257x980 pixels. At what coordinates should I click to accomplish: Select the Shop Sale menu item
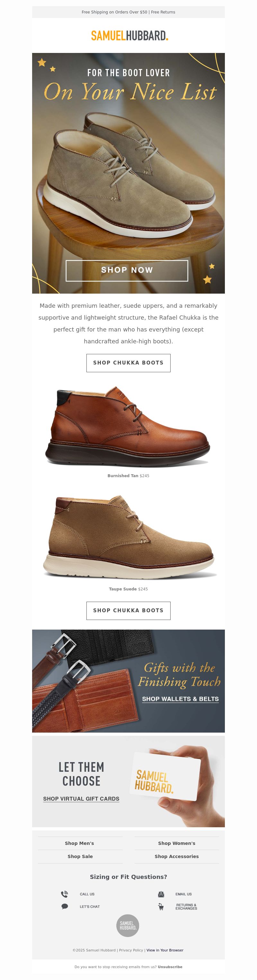80,856
